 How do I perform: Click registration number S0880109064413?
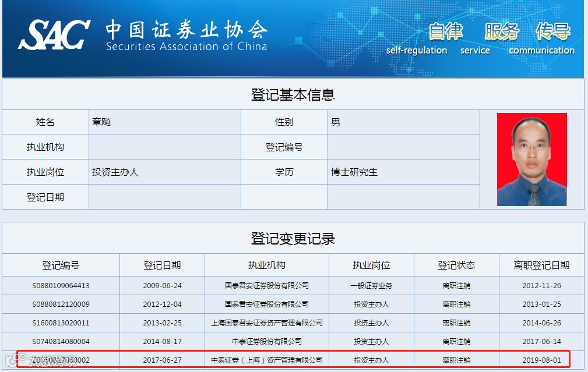click(x=61, y=285)
